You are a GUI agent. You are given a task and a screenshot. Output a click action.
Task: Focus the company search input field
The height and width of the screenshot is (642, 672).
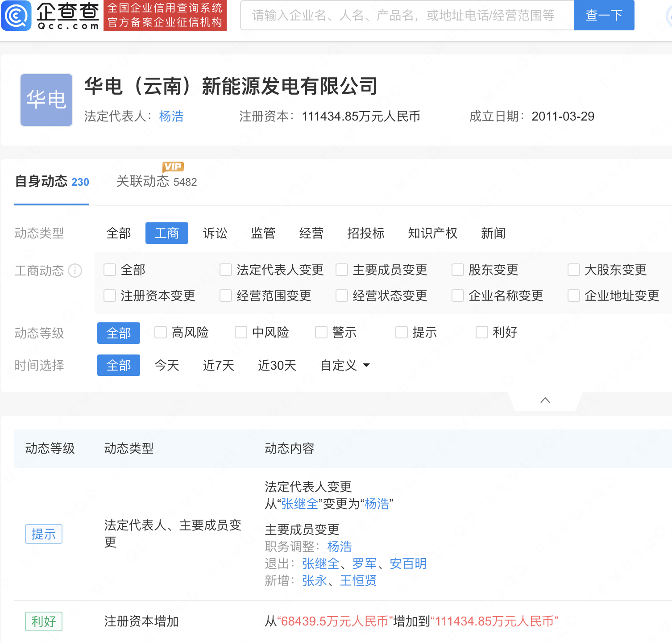[x=407, y=16]
